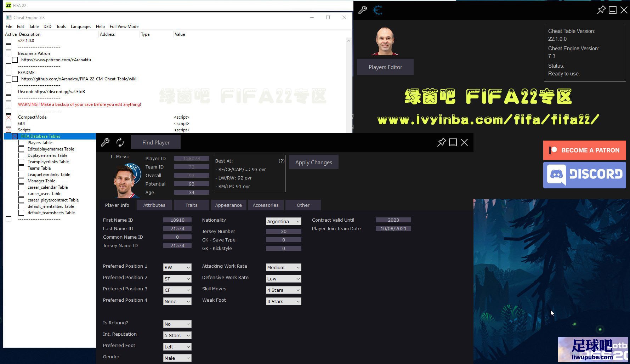
Task: Click the First Name ID field
Action: 177,220
